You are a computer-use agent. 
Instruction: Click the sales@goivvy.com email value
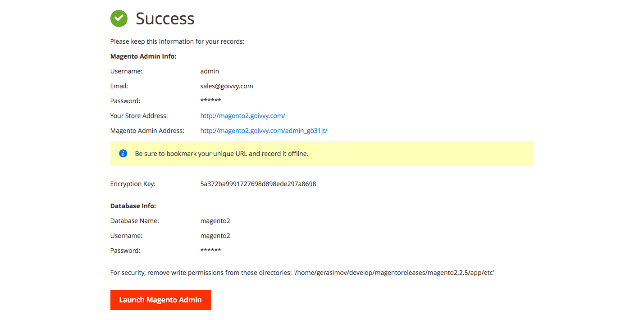[226, 86]
